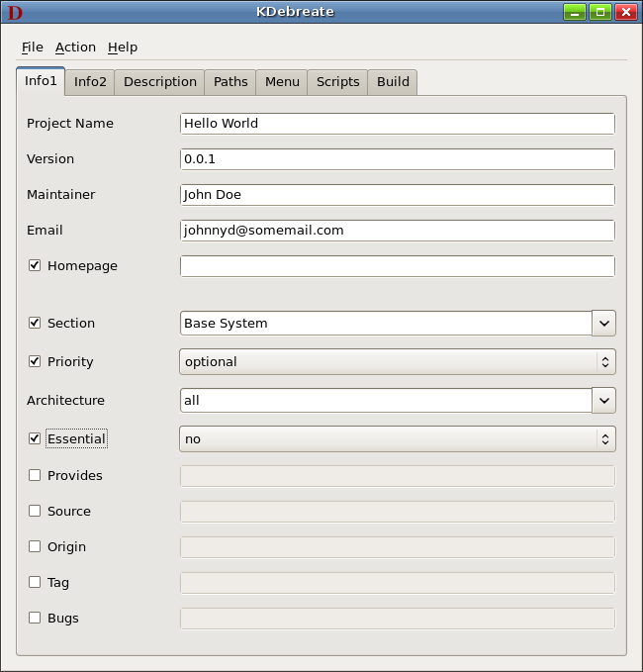Check the Origin checkbox
643x672 pixels.
[35, 546]
